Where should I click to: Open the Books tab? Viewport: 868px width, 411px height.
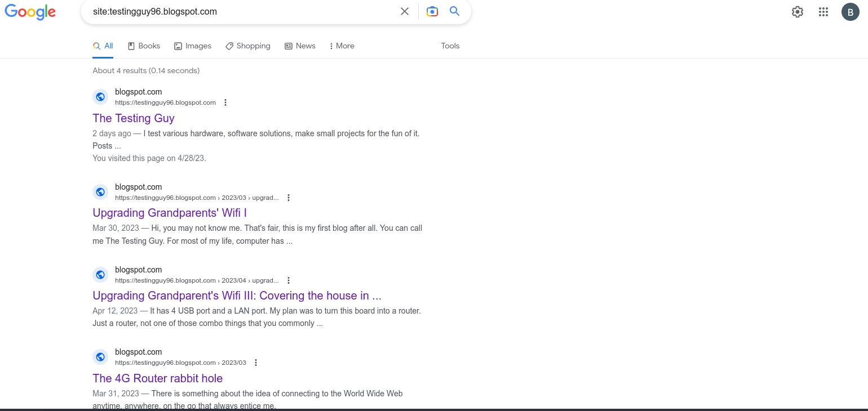144,46
